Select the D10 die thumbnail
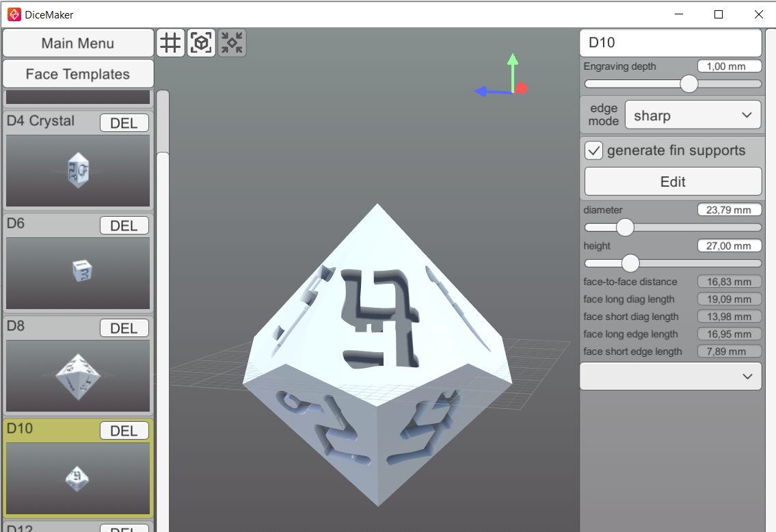This screenshot has height=532, width=776. tap(78, 478)
